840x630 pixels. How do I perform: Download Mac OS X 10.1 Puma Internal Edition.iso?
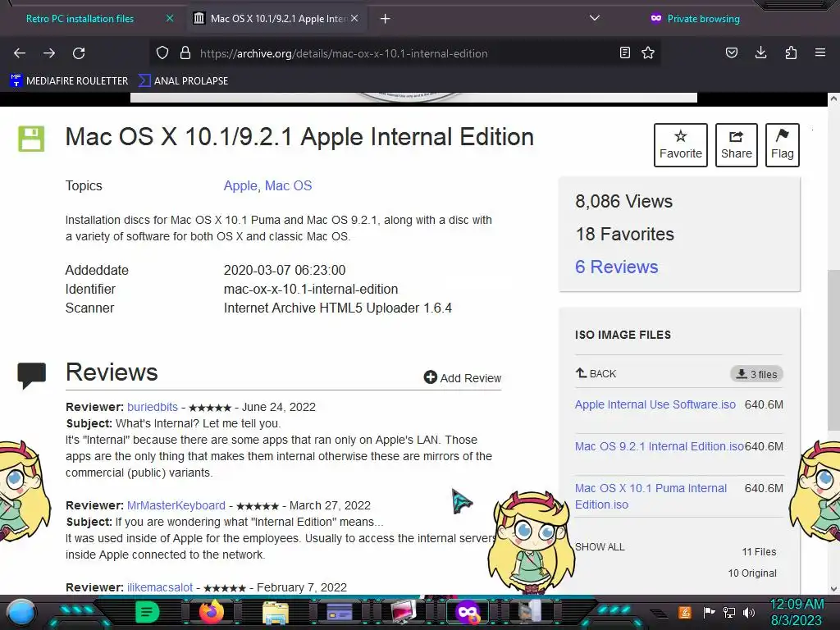[x=651, y=496]
